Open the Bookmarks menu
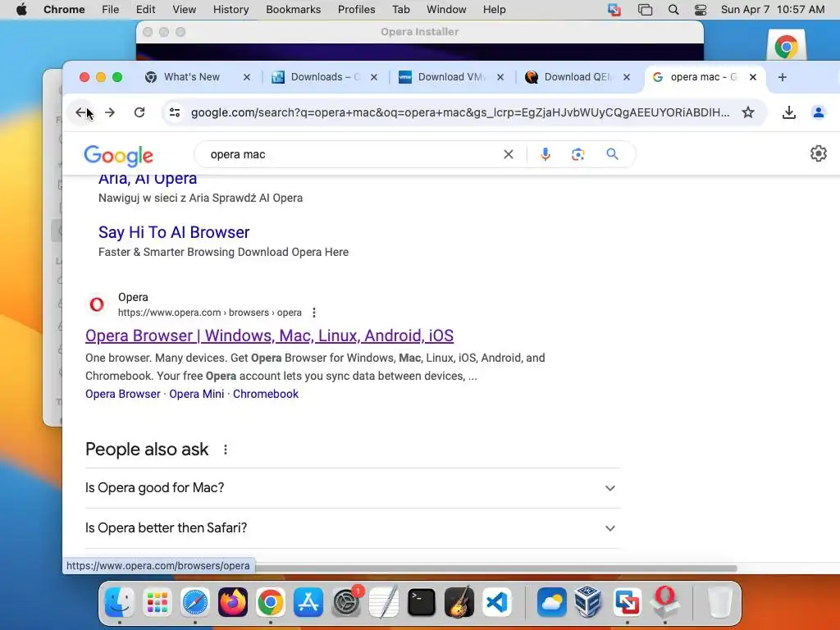The width and height of the screenshot is (840, 630). [293, 10]
